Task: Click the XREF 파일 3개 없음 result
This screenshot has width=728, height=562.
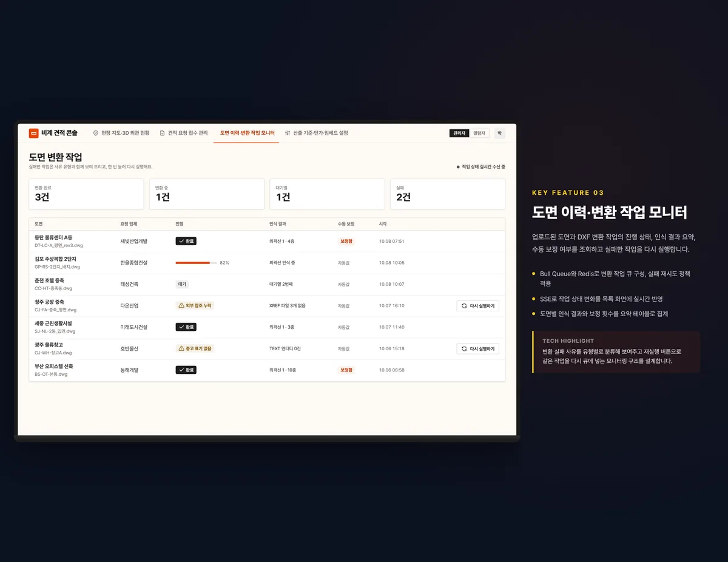Action: [288, 306]
